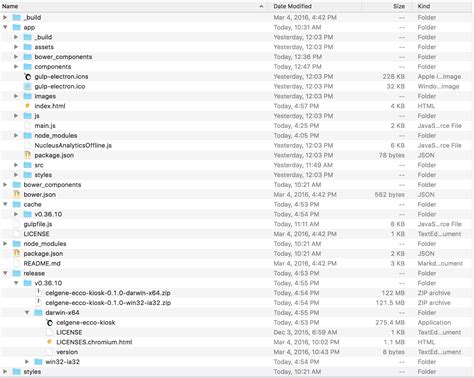The height and width of the screenshot is (378, 474).
Task: Select the app node_modules folder name
Action: (56, 136)
